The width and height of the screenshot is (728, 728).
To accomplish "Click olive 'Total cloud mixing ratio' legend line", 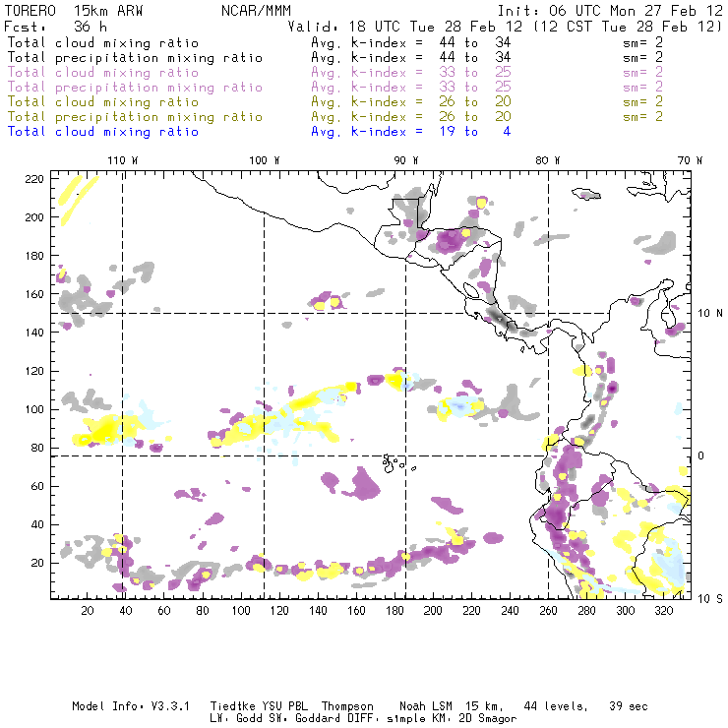I will 103,101.
